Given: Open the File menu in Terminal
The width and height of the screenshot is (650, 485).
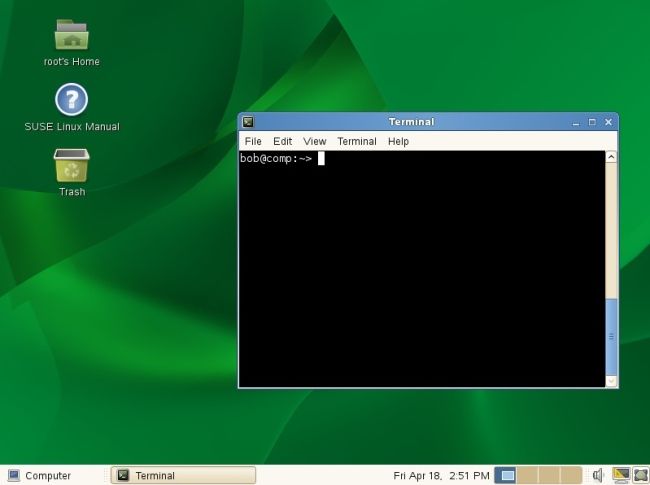Looking at the screenshot, I should 253,141.
